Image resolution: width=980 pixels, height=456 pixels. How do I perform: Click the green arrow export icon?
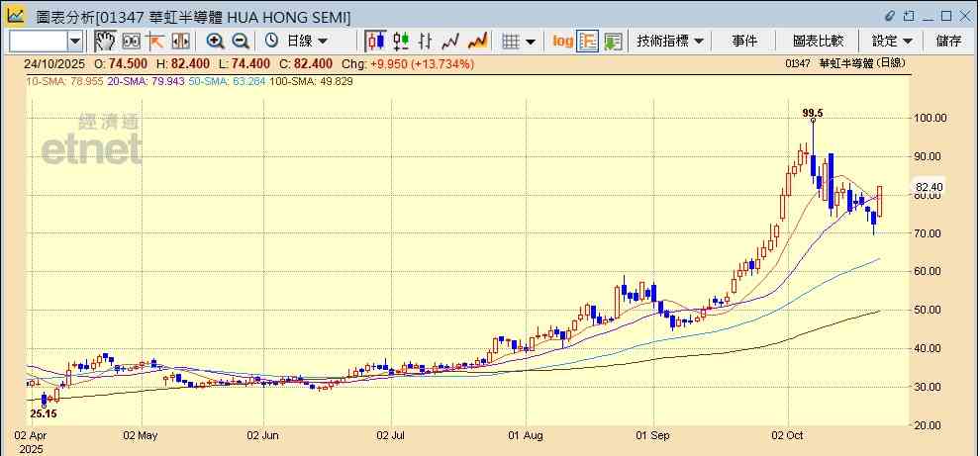pyautogui.click(x=613, y=41)
